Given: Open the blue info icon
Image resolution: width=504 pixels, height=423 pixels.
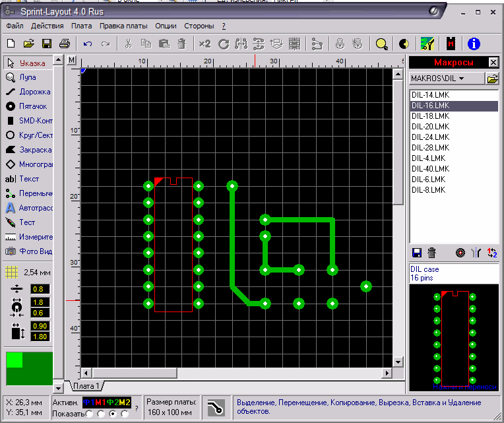Looking at the screenshot, I should [x=474, y=44].
